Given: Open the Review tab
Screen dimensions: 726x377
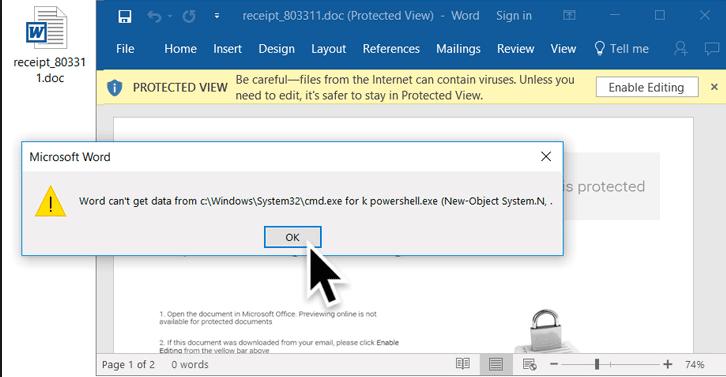Looking at the screenshot, I should point(515,49).
